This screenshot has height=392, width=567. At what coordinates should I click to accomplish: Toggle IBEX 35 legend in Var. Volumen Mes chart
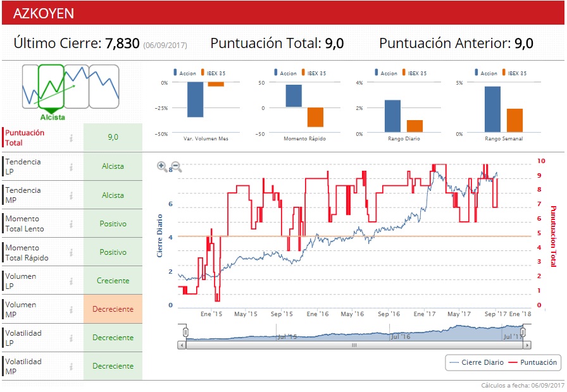(213, 73)
